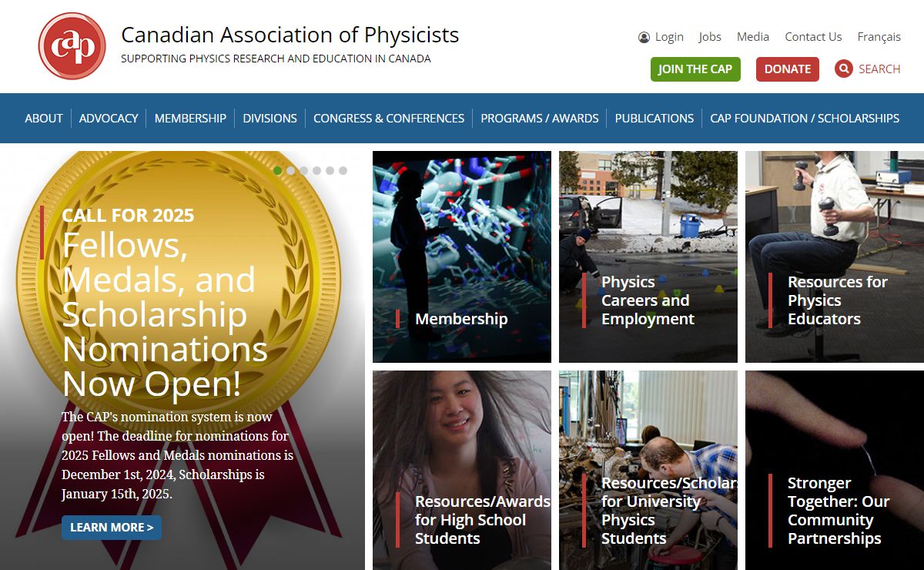The height and width of the screenshot is (570, 924).
Task: Open Physics Careers and Employment tile
Action: click(x=648, y=256)
